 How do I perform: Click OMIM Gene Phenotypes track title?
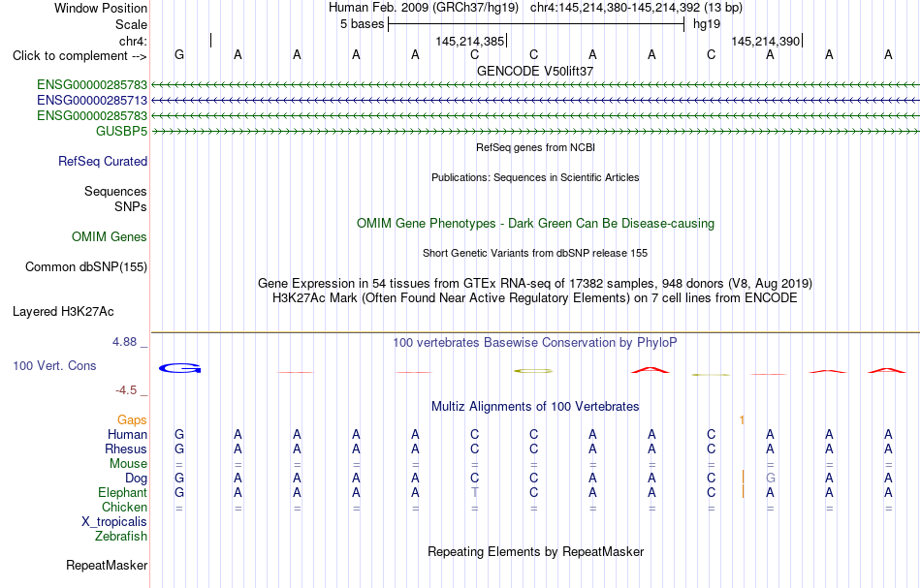pyautogui.click(x=536, y=224)
